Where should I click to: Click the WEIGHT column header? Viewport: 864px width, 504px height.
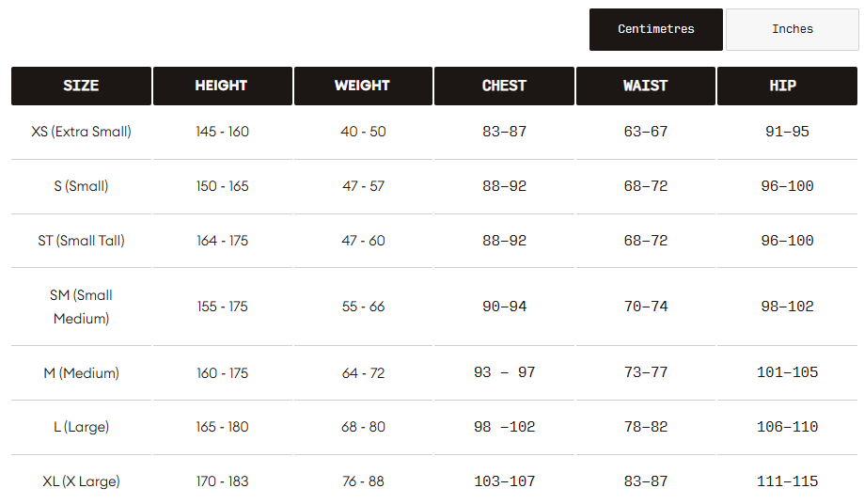pos(362,86)
